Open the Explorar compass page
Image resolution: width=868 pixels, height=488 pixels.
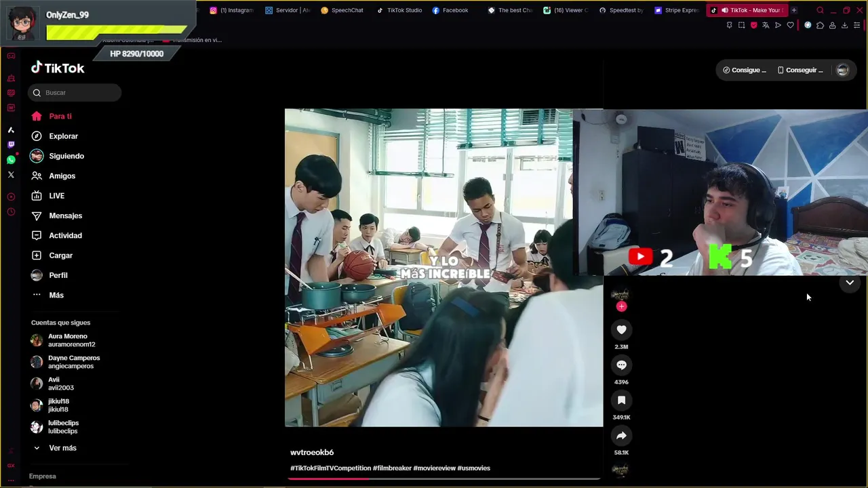click(55, 136)
